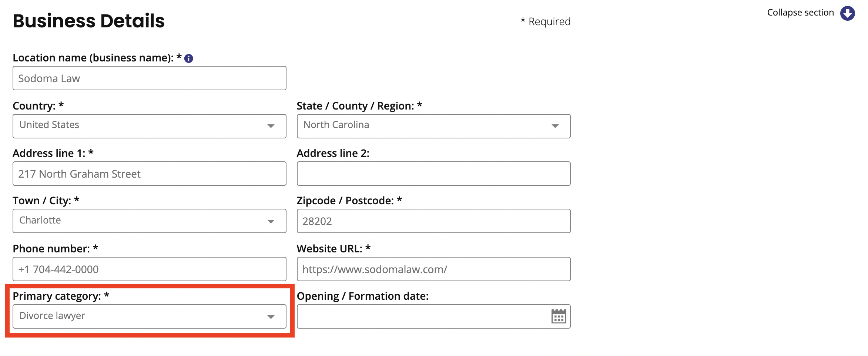Click the Collapse section link text

coord(800,13)
